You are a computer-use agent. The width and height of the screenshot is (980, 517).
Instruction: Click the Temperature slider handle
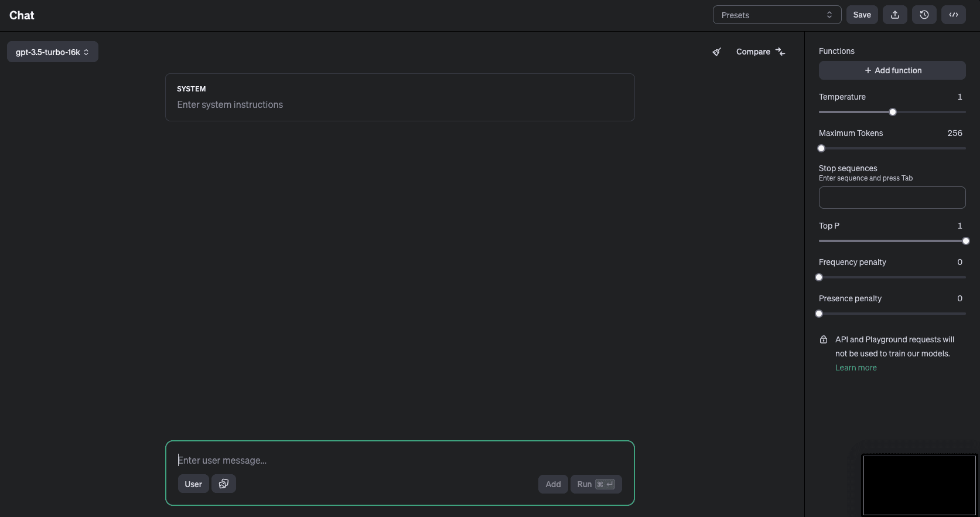(893, 112)
